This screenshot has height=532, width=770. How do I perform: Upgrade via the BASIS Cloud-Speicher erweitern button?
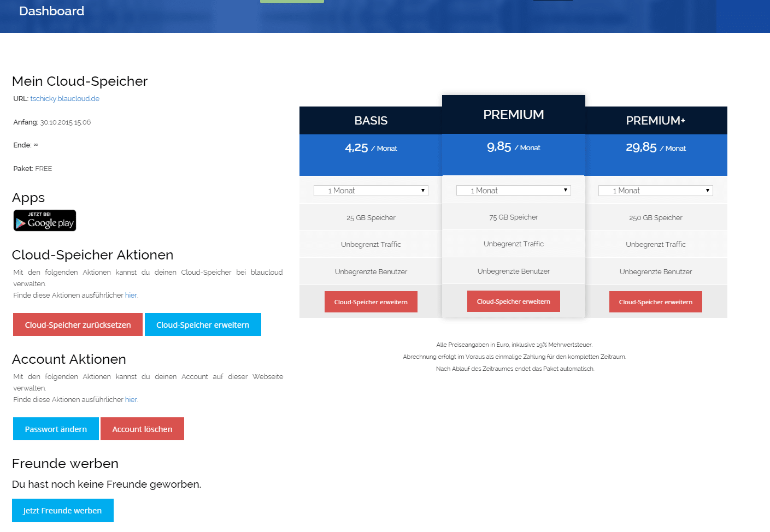pos(371,302)
